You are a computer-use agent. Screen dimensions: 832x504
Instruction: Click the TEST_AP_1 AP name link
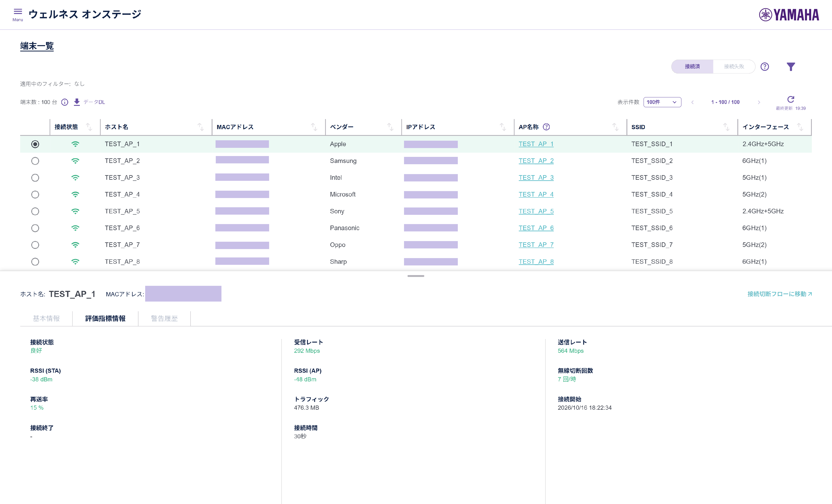tap(536, 144)
